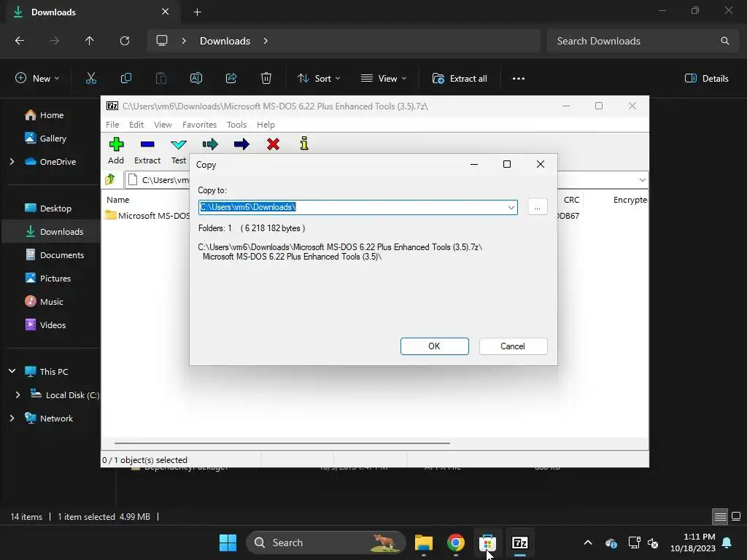Click the Paste icon in Explorer toolbar
Screen dimensions: 747x560
pyautogui.click(x=161, y=79)
